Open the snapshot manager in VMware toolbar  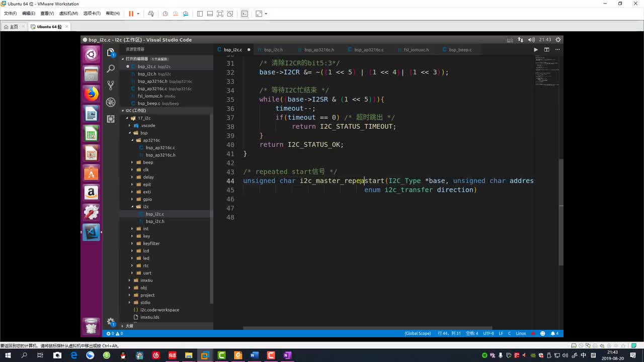tap(186, 14)
